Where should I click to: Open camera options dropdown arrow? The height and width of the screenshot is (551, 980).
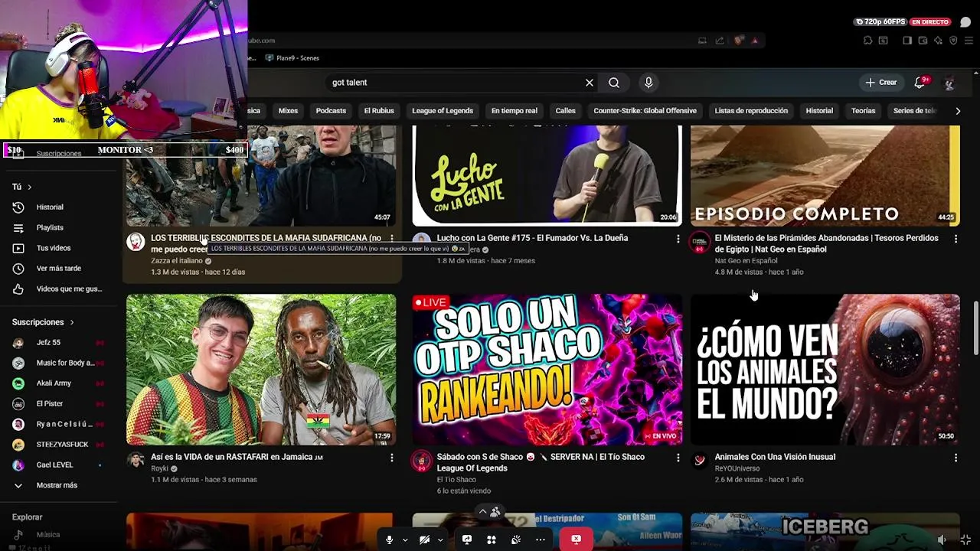[440, 540]
